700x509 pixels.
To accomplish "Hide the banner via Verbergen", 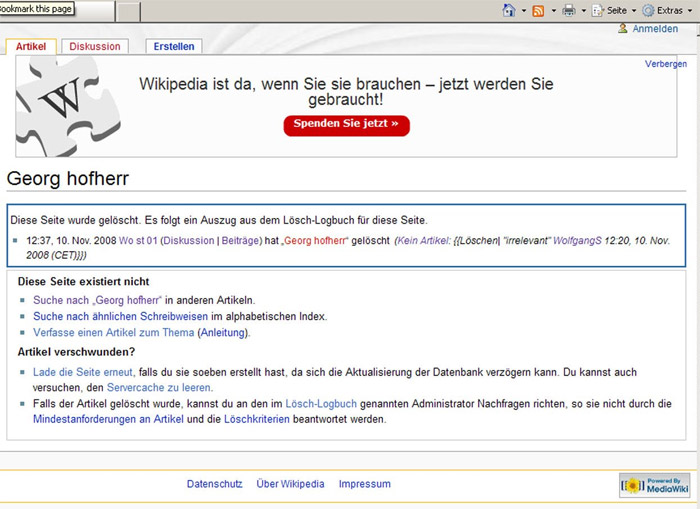I will coord(666,64).
